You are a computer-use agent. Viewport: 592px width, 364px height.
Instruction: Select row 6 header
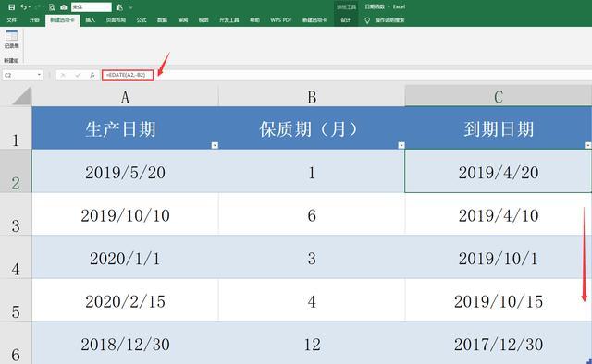[16, 343]
